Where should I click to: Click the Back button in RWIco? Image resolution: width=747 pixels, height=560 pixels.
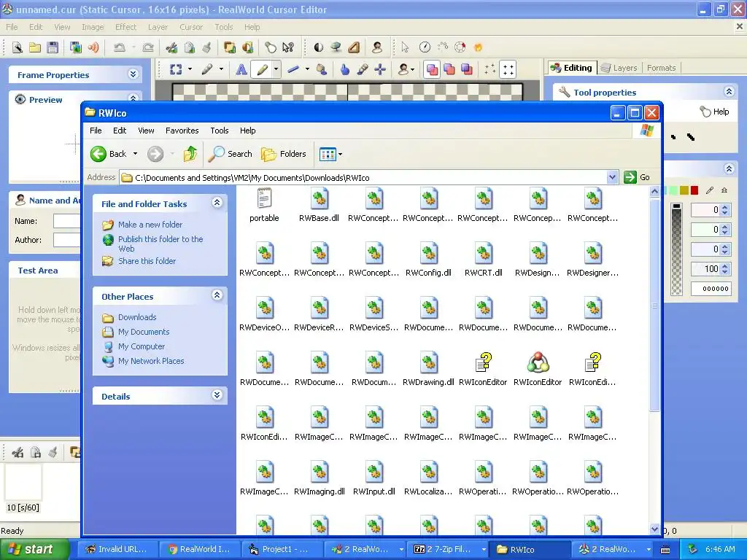tap(109, 154)
